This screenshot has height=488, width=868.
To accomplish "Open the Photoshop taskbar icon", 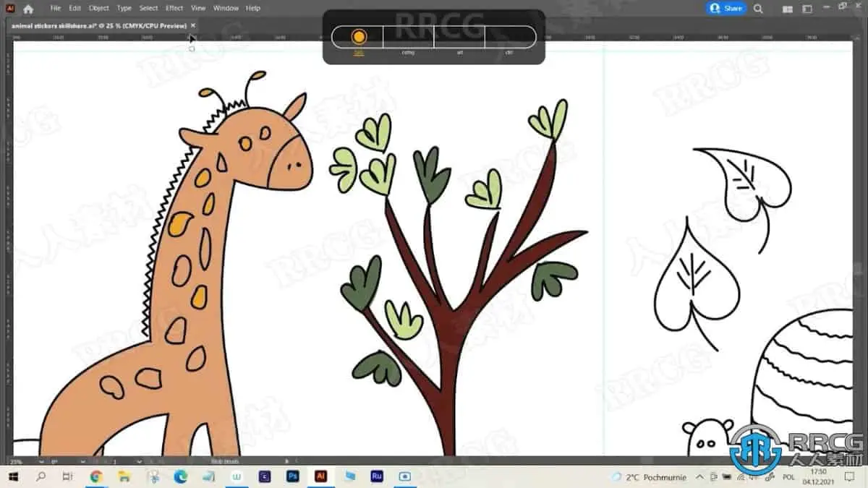I will 293,476.
